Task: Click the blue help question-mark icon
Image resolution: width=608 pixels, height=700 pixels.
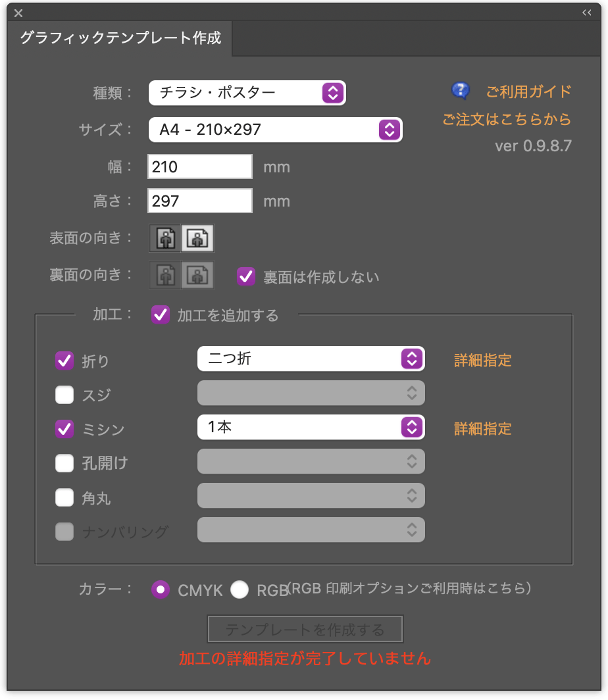Action: [x=460, y=90]
